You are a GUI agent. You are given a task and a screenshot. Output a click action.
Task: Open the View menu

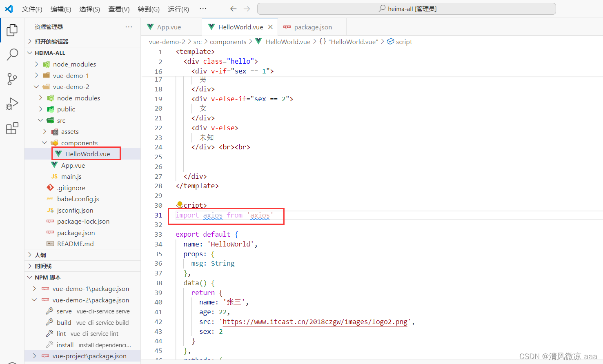[x=119, y=9]
